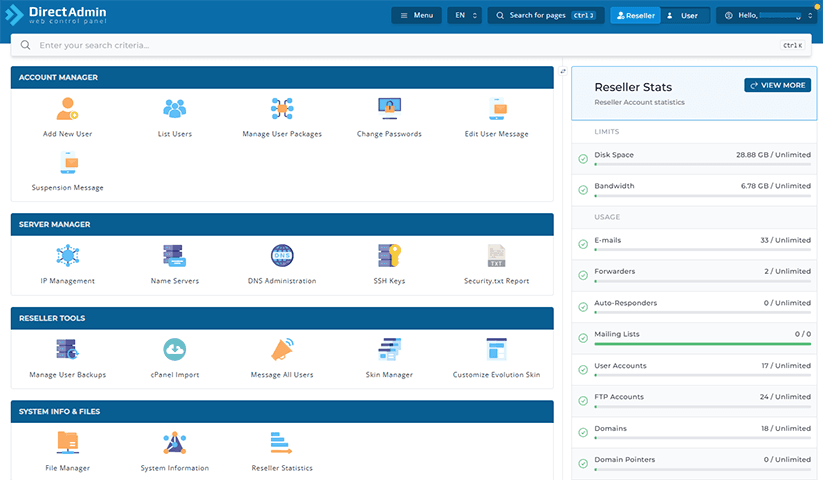Open SSH Keys icon

(389, 255)
